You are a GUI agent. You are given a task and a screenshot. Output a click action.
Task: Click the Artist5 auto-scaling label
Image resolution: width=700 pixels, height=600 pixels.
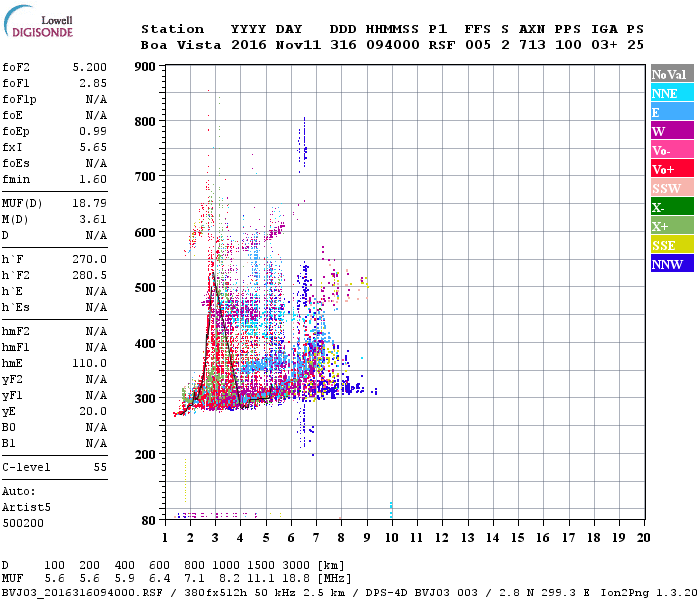(26, 508)
